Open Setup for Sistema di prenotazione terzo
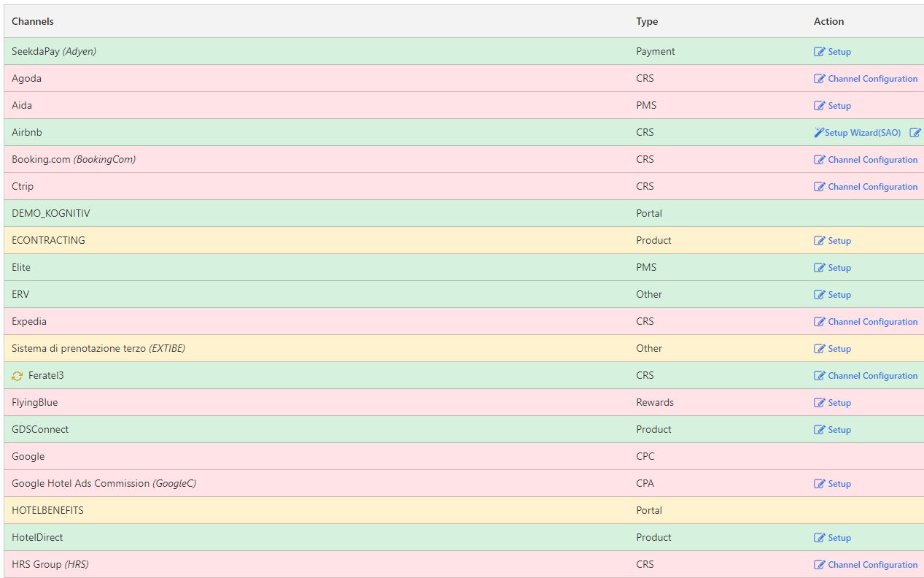 (839, 349)
